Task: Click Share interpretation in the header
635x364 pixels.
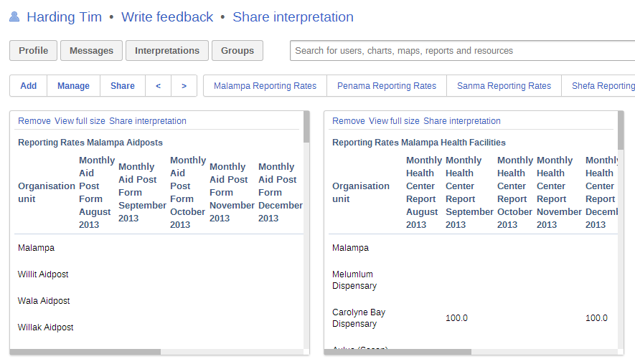Action: 293,17
